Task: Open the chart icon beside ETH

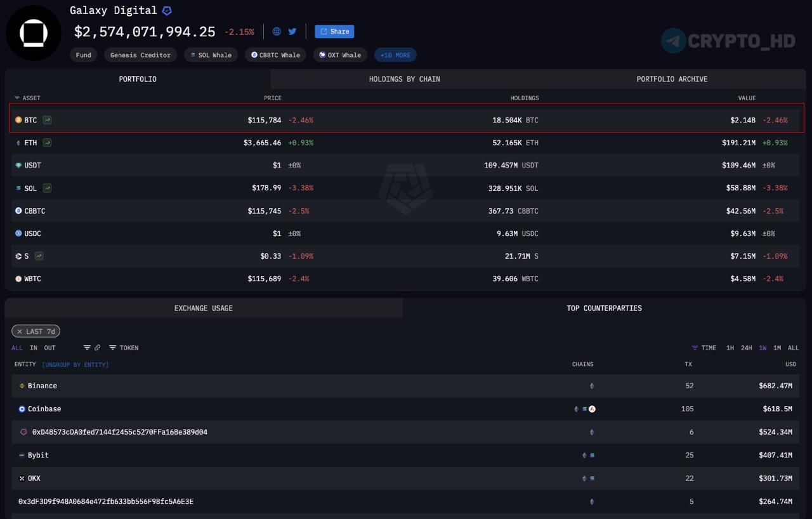Action: click(48, 143)
